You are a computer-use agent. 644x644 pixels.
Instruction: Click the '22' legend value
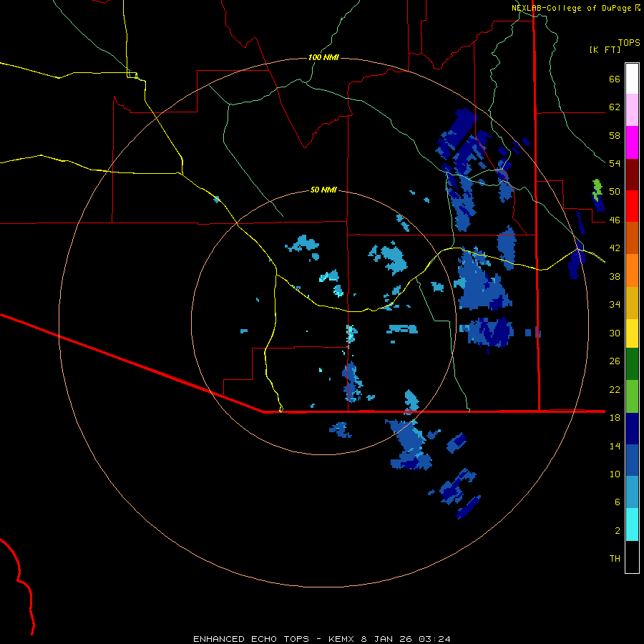coord(615,389)
